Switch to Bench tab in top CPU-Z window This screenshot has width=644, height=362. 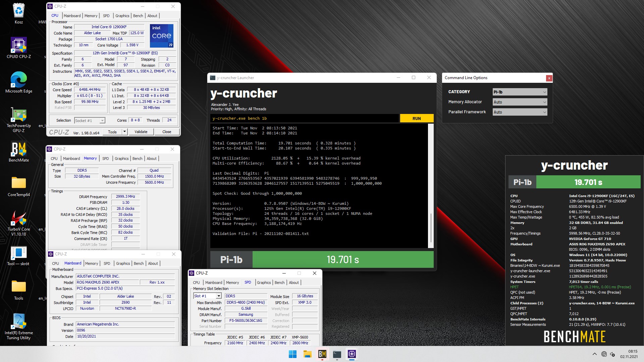click(x=138, y=16)
